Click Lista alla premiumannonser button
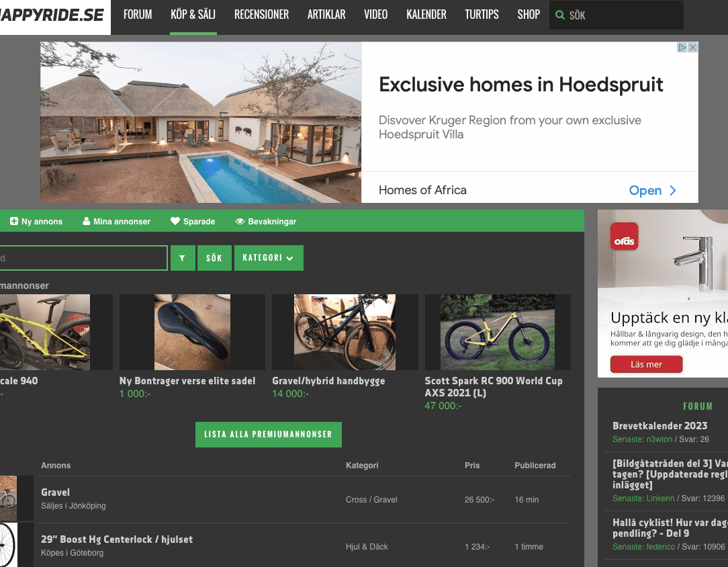 (269, 435)
